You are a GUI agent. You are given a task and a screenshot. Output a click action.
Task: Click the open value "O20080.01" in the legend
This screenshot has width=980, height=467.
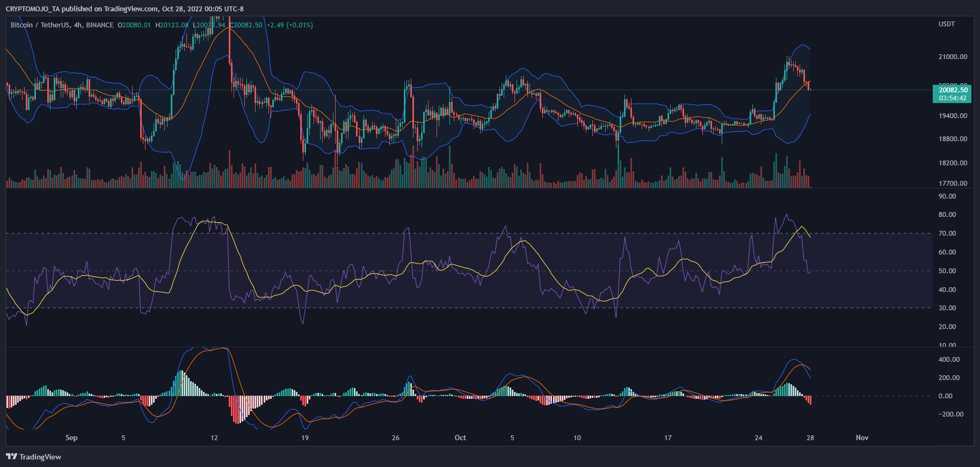pyautogui.click(x=134, y=25)
